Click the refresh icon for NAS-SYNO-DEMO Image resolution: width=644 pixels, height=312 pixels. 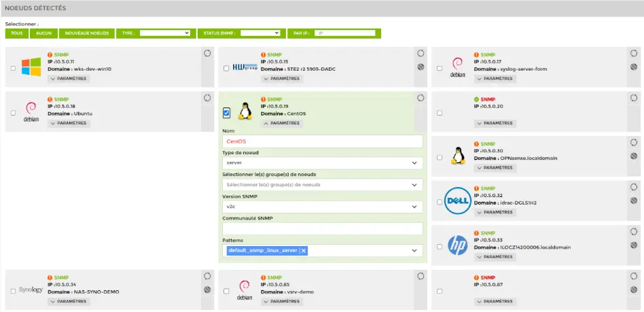[x=207, y=277]
